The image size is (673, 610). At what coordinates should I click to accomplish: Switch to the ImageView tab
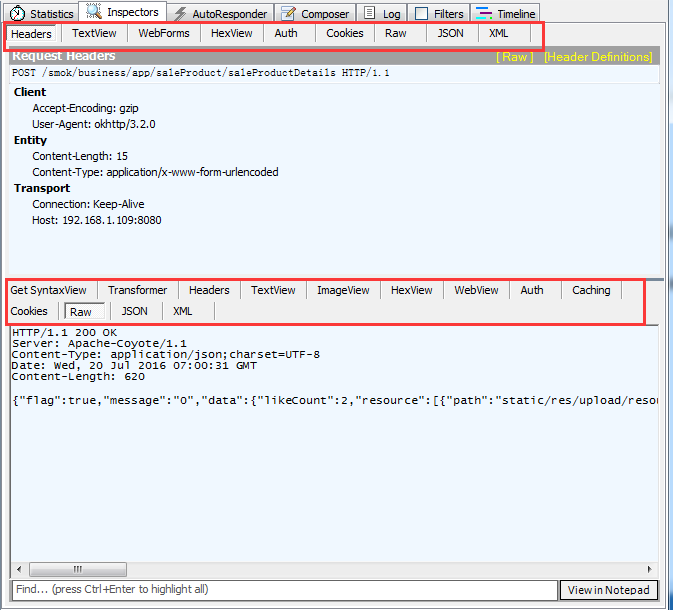343,290
